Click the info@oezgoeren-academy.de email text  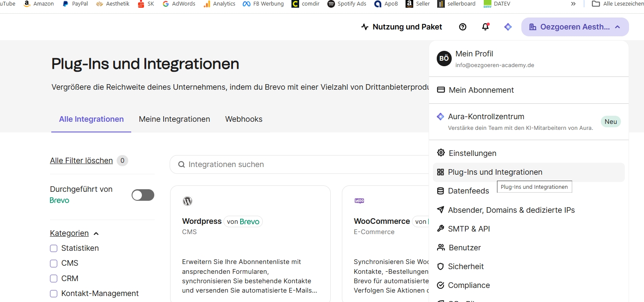[495, 65]
